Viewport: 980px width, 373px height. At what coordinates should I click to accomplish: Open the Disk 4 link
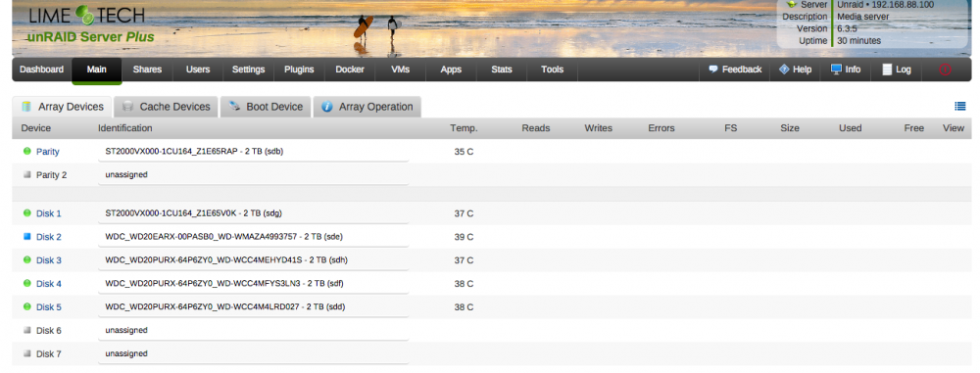(x=49, y=284)
